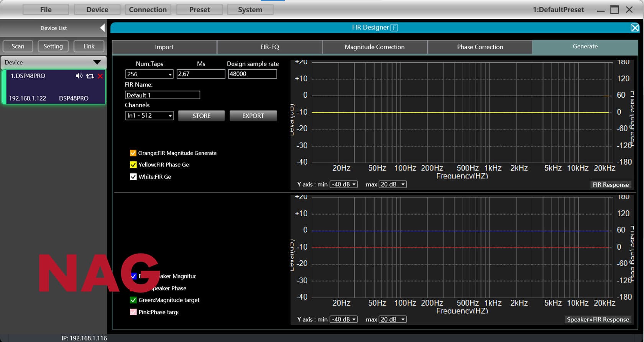Image resolution: width=644 pixels, height=342 pixels.
Task: Open the Device menu
Action: click(97, 10)
